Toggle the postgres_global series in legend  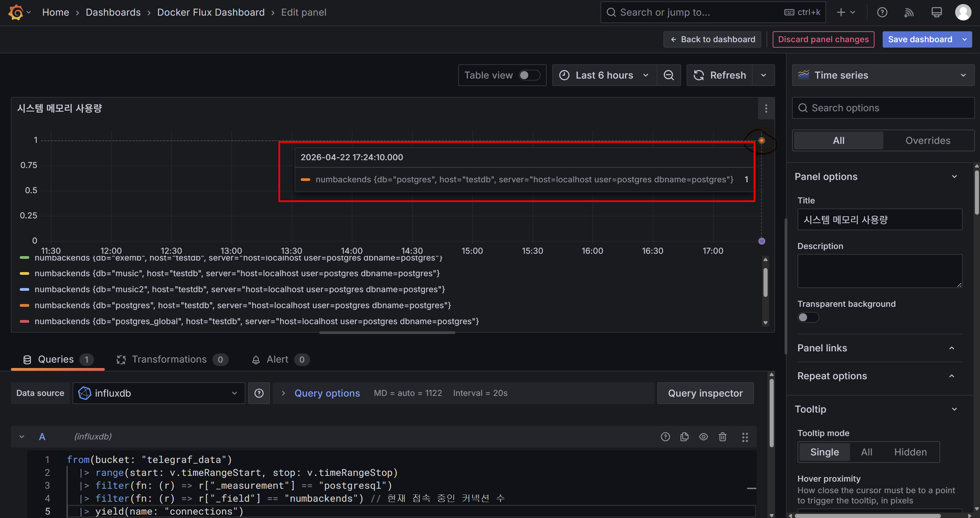[256, 321]
